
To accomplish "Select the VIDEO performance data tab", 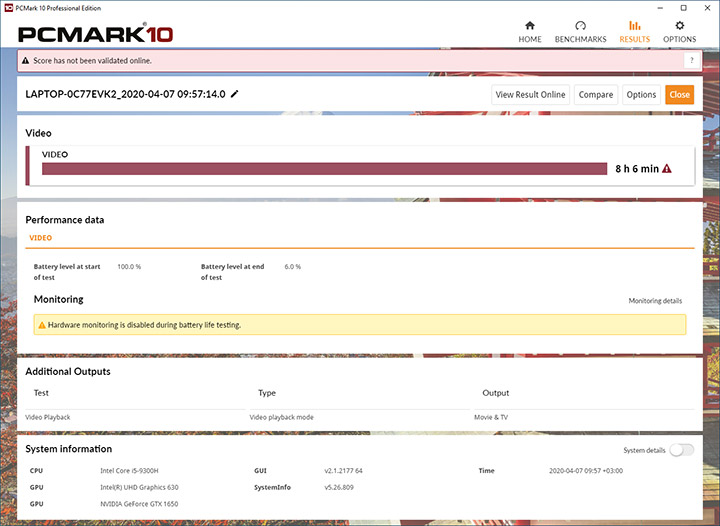I will 40,238.
